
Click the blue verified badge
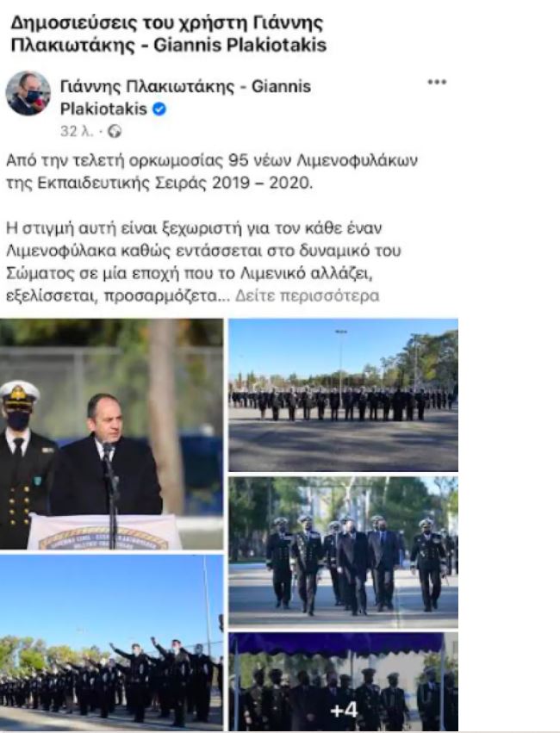[x=159, y=109]
